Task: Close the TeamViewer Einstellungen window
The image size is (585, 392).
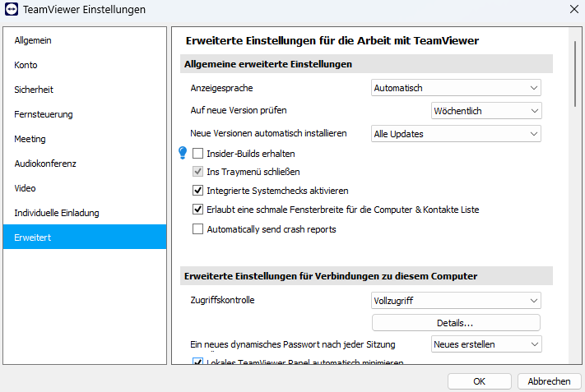Action: [x=574, y=9]
